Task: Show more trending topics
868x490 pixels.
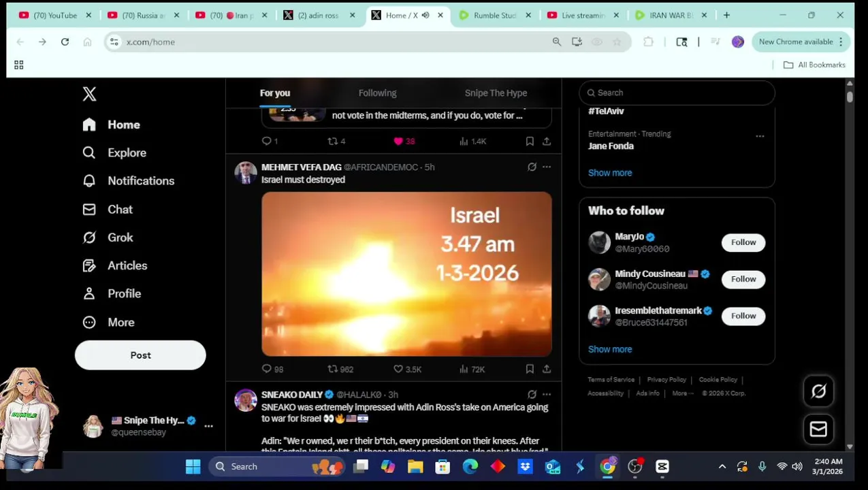Action: (610, 173)
